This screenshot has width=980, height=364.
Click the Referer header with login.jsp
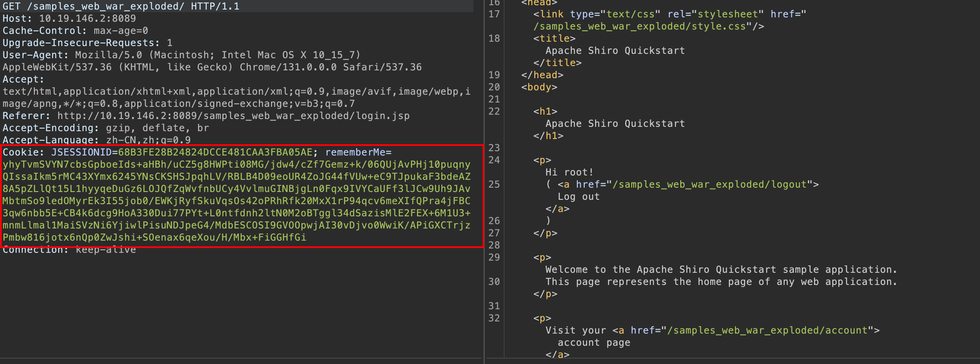206,116
